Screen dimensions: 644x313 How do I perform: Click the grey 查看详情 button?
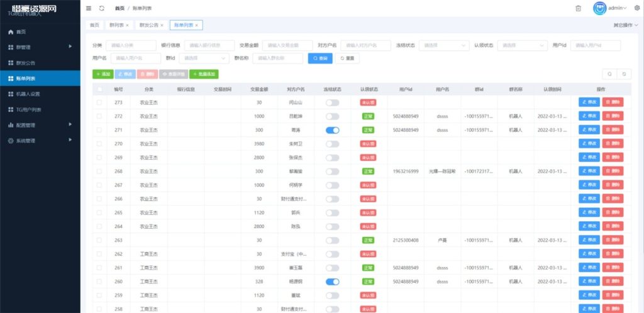point(174,74)
